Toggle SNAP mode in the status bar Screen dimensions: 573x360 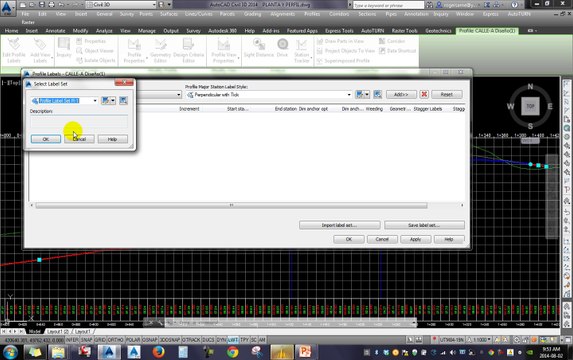click(87, 340)
